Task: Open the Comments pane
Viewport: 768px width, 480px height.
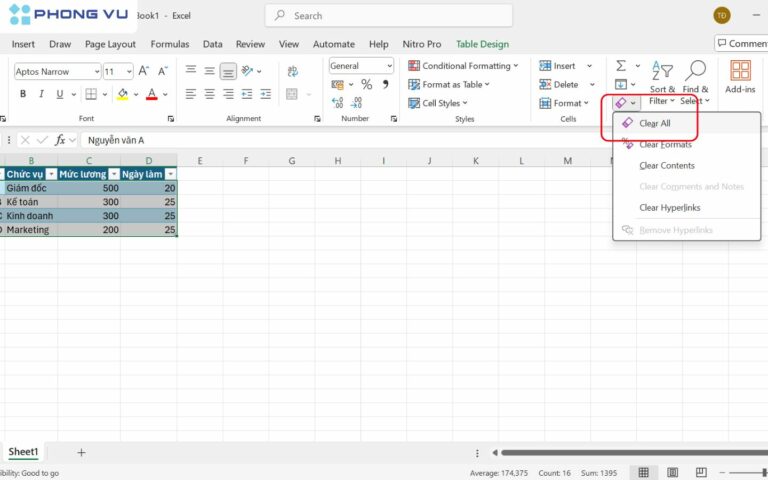Action: coord(742,44)
